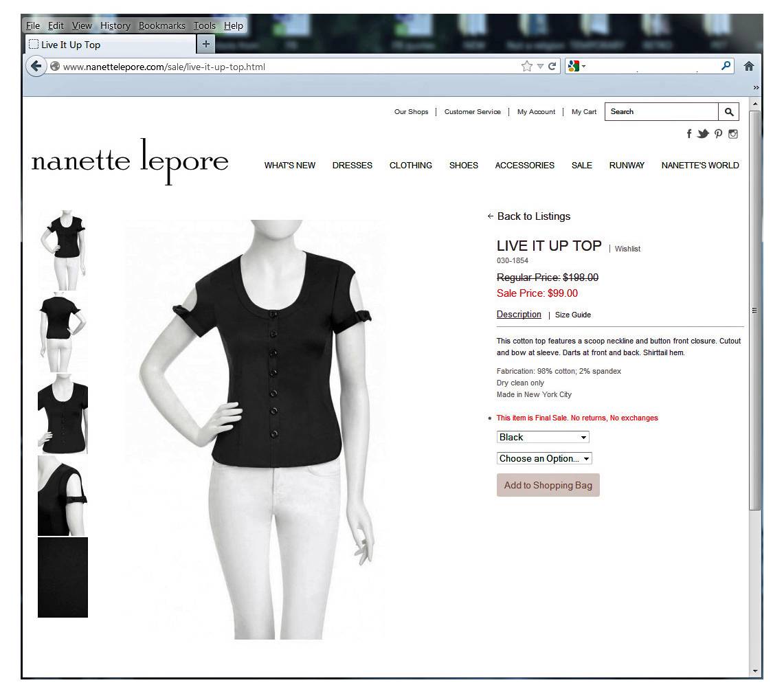Open the DRESSES navigation menu
Image resolution: width=784 pixels, height=698 pixels.
pyautogui.click(x=352, y=166)
